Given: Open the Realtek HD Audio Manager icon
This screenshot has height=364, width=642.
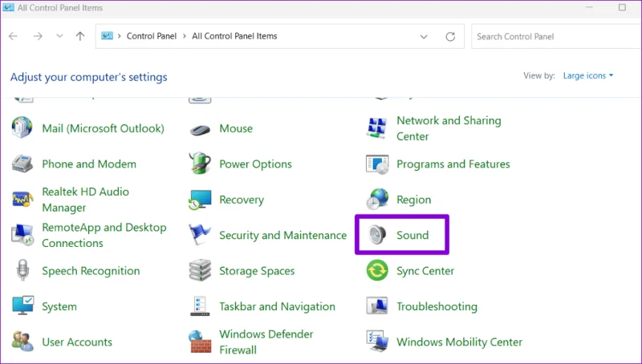Looking at the screenshot, I should point(22,199).
